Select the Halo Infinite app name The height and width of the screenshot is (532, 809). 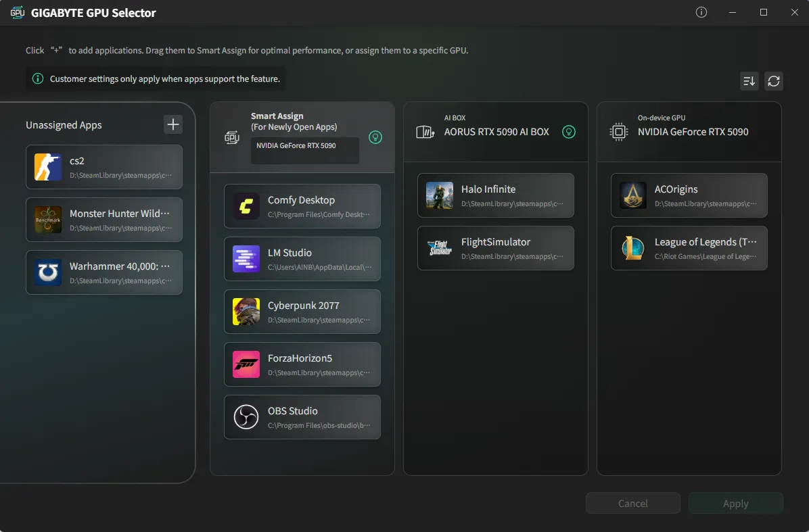488,189
